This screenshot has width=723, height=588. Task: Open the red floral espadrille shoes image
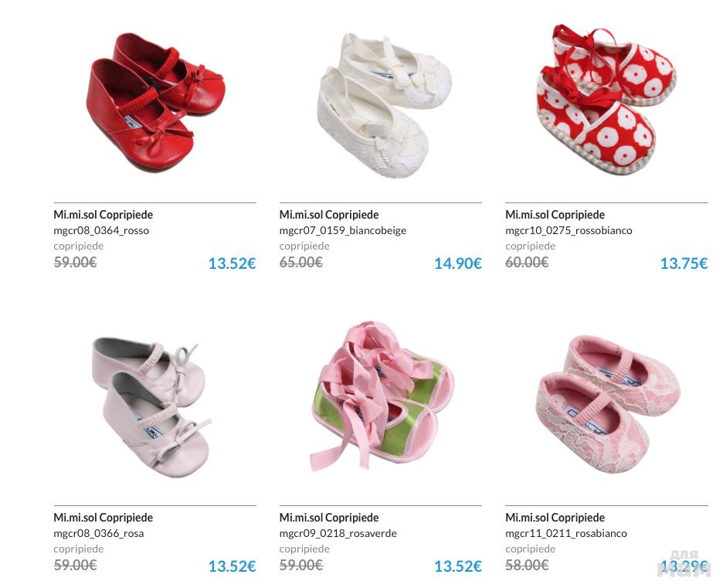606,100
